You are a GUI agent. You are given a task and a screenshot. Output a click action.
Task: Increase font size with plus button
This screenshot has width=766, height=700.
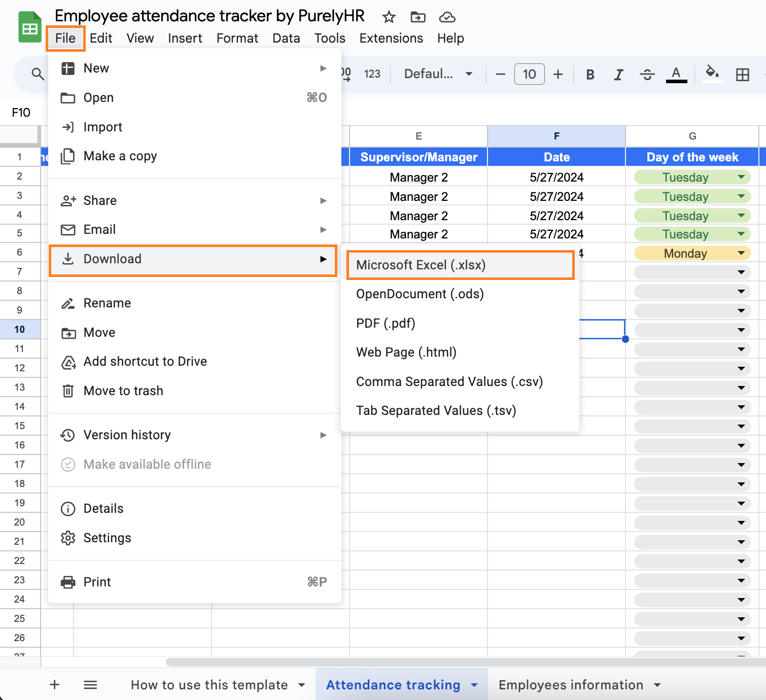[x=558, y=74]
